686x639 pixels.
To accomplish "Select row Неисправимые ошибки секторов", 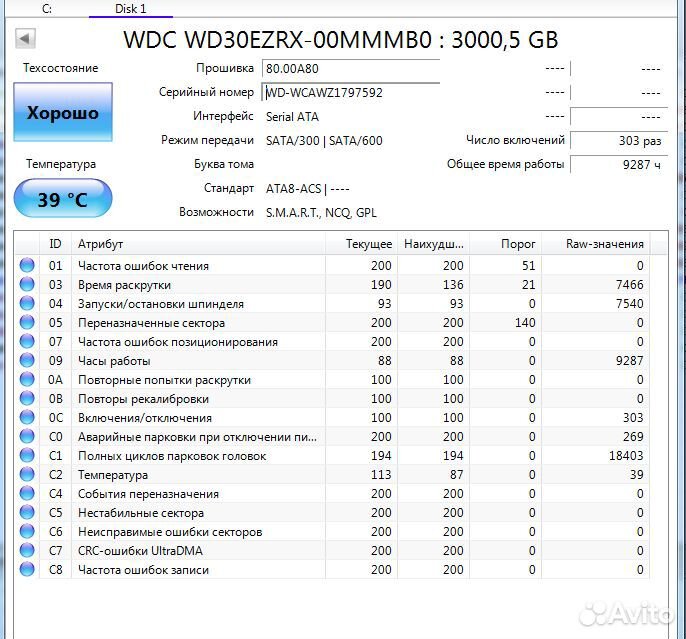I will point(332,531).
